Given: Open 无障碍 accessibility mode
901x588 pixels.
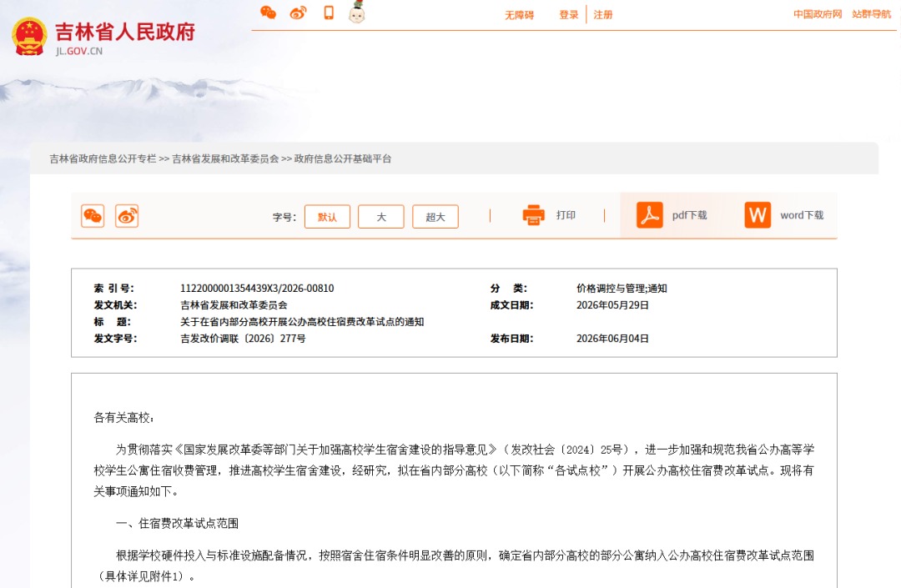Looking at the screenshot, I should point(520,15).
